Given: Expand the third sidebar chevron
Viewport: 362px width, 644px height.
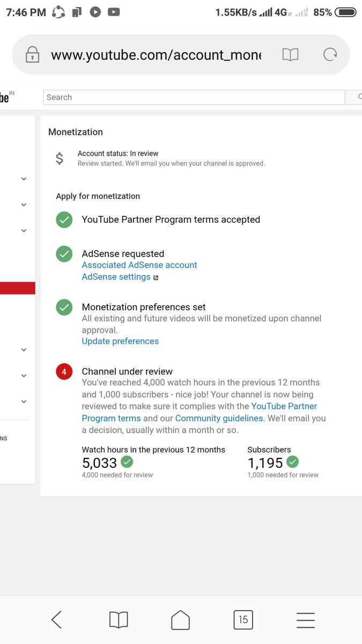Looking at the screenshot, I should pyautogui.click(x=24, y=230).
